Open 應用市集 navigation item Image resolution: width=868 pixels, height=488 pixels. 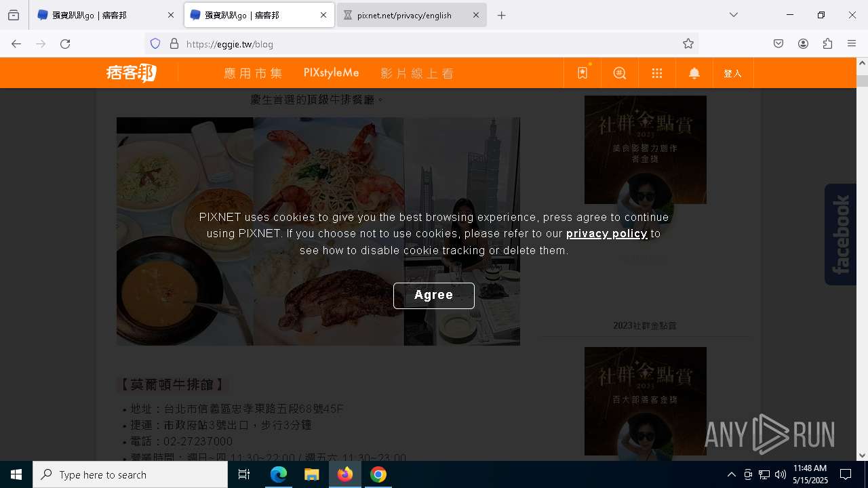[253, 73]
